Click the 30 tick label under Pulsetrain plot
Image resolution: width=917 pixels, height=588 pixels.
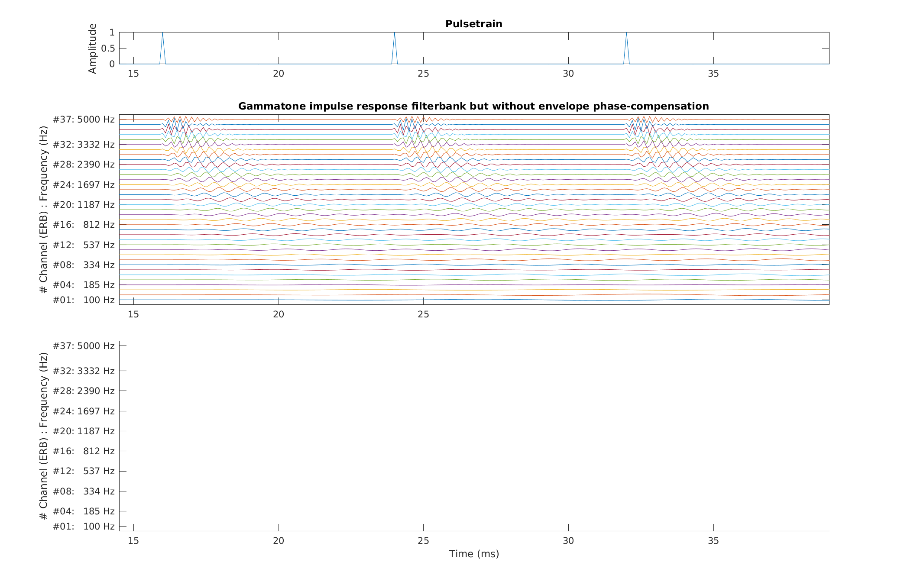[x=568, y=74]
